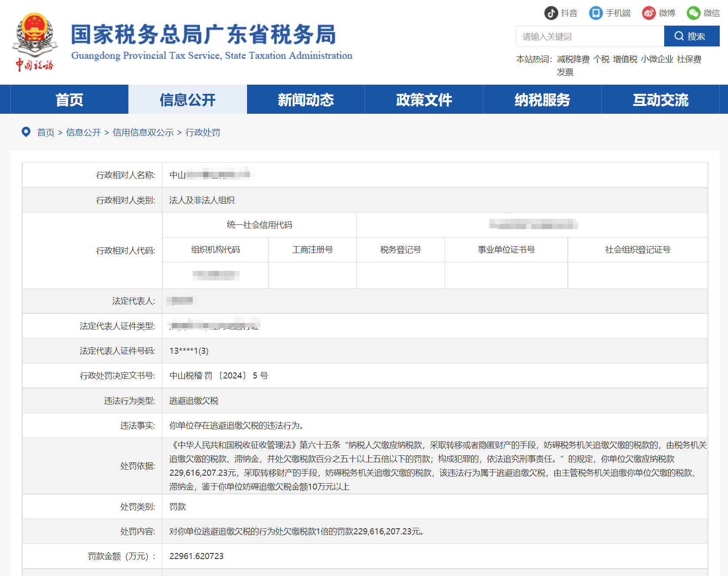This screenshot has height=576, width=728.
Task: Click the row label 行政相对人名称
Action: (125, 175)
